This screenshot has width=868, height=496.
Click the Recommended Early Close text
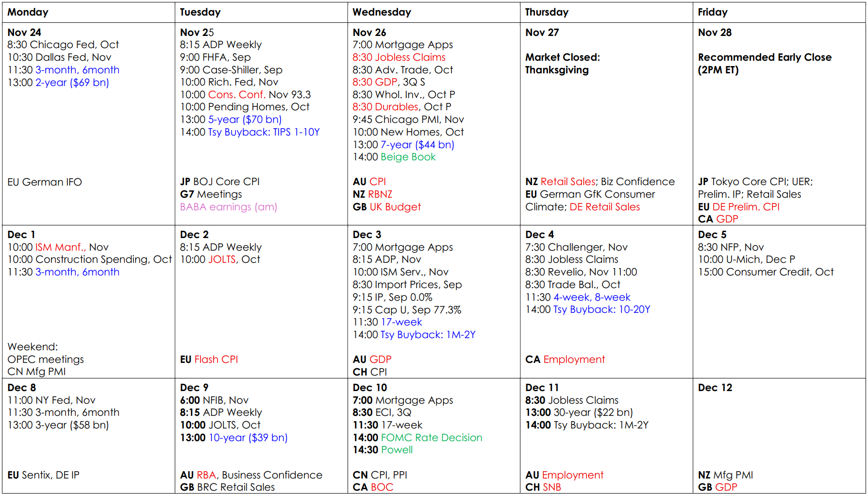click(x=764, y=58)
